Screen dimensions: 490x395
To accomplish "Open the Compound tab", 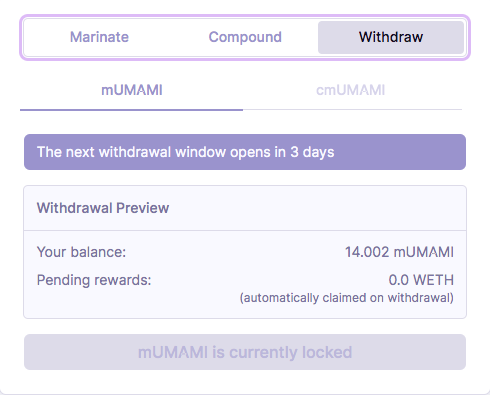I will click(245, 37).
